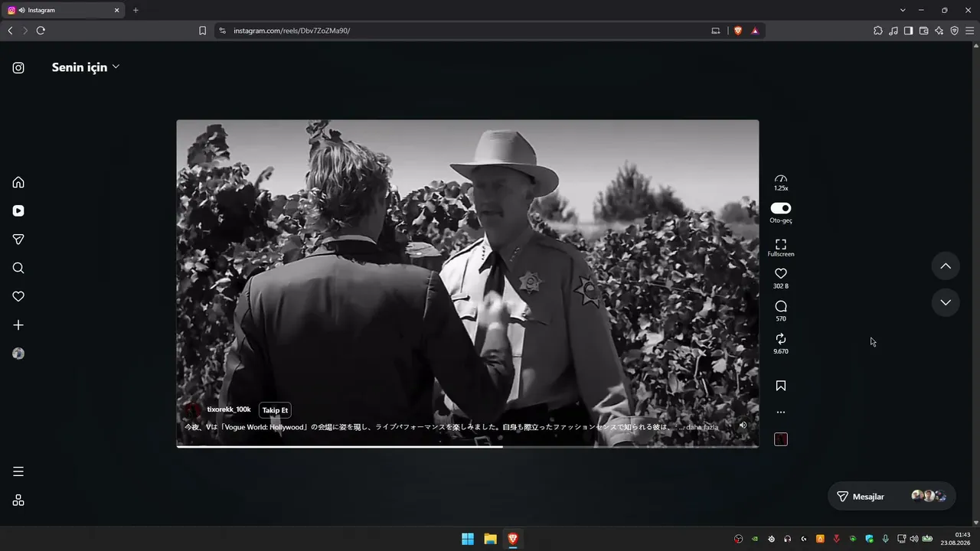Screen dimensions: 980x551
Task: Open Notifications heart in the left sidebar
Action: (18, 297)
